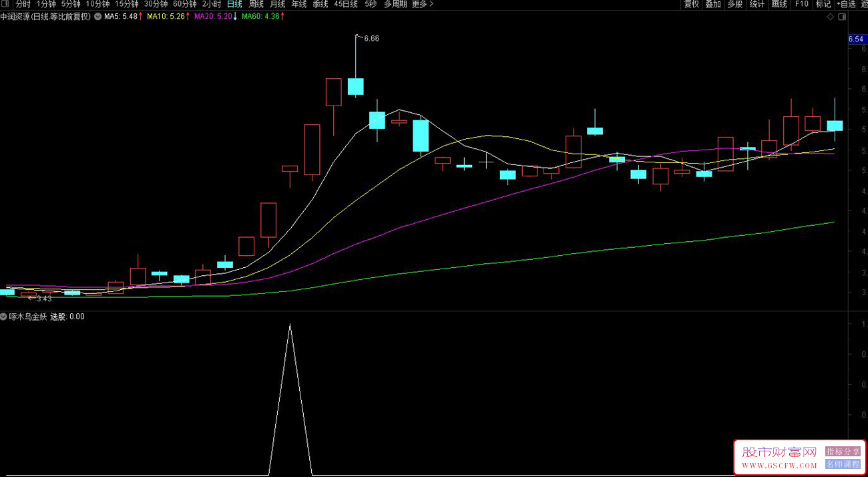Select the 周线 weekly period tab
The image size is (868, 477).
pos(256,4)
